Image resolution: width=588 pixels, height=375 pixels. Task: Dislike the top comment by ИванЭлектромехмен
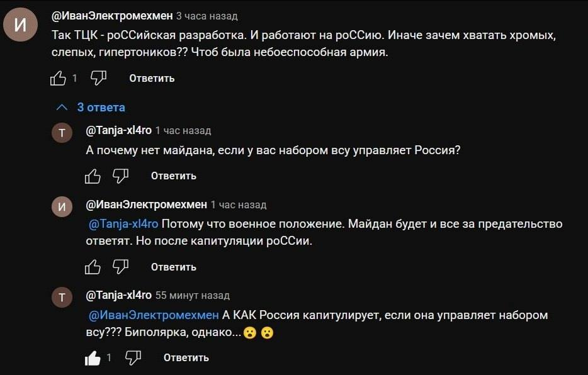coord(98,78)
